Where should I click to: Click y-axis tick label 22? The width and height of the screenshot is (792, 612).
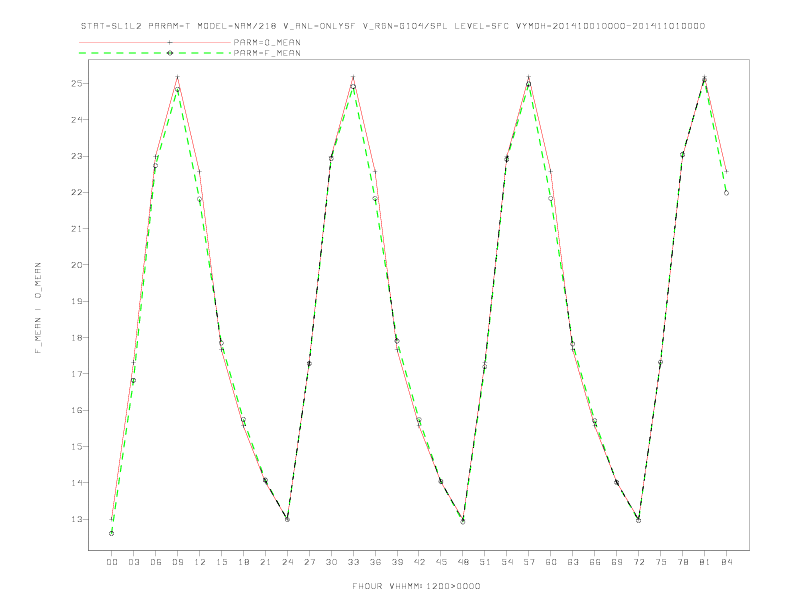pyautogui.click(x=76, y=192)
